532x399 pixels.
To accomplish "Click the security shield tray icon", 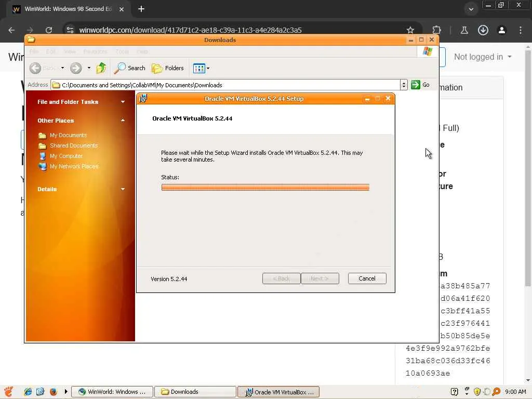I will (x=477, y=392).
